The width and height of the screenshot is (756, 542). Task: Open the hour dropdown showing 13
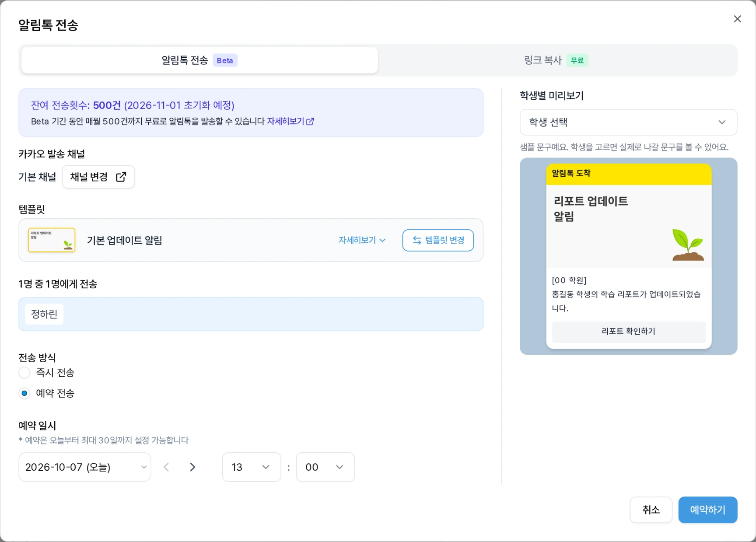(x=252, y=467)
